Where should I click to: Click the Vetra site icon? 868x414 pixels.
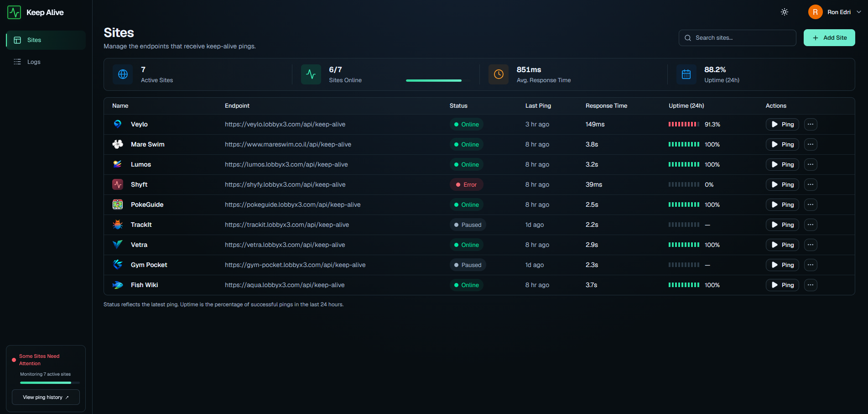(x=118, y=245)
